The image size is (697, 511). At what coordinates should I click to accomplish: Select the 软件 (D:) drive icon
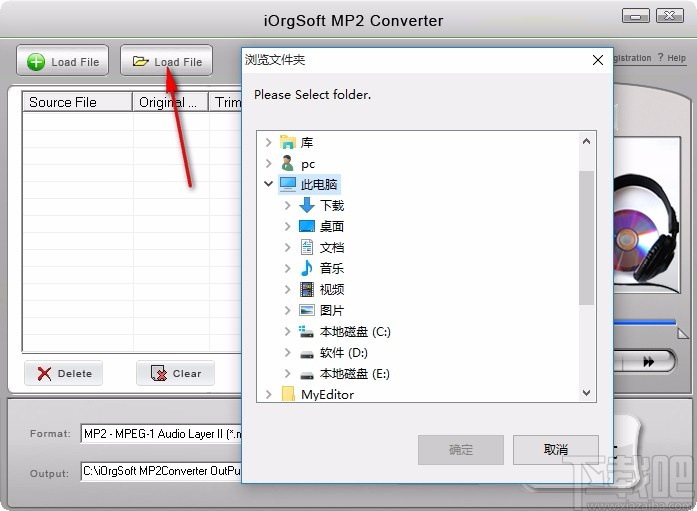tap(307, 354)
